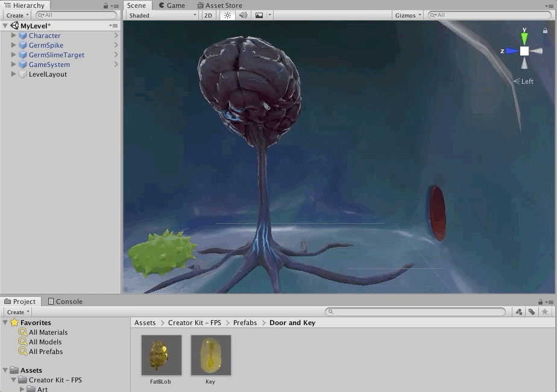Open the Shaded draw mode dropdown
The height and width of the screenshot is (392, 557).
coord(162,15)
